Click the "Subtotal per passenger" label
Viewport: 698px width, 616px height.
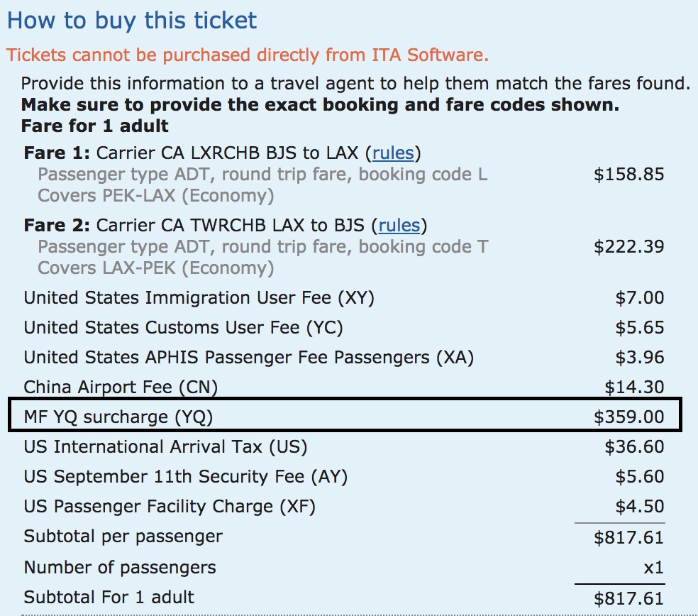click(x=123, y=537)
